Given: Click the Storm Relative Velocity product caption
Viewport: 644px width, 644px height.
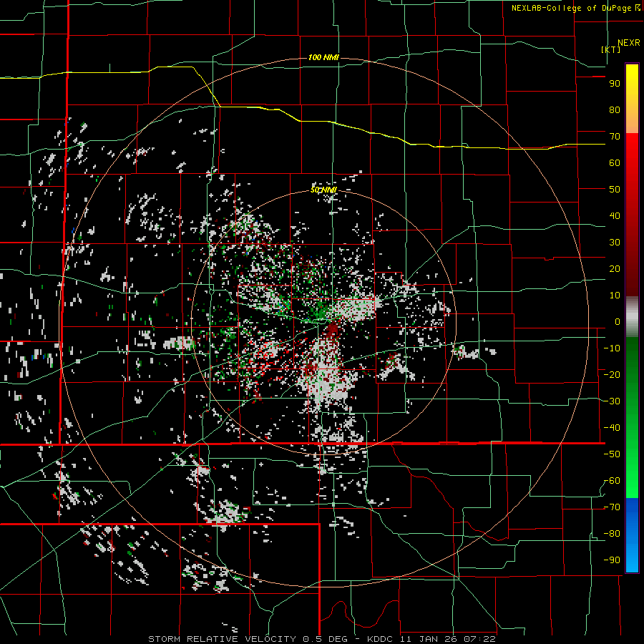Looking at the screenshot, I should pos(321,639).
